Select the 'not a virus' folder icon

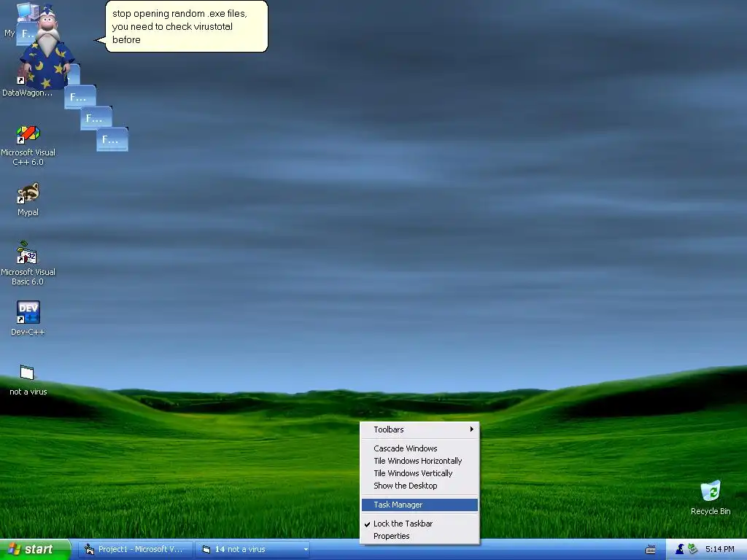click(28, 380)
